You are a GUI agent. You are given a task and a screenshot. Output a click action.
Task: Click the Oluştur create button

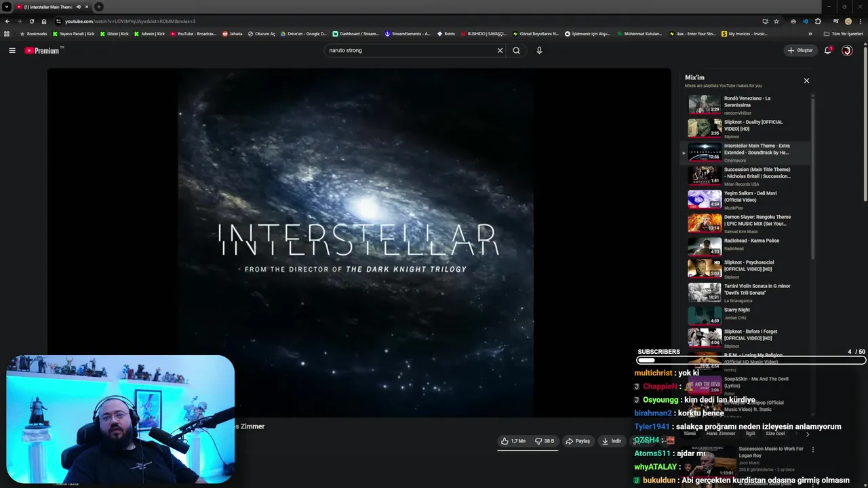[x=800, y=50]
